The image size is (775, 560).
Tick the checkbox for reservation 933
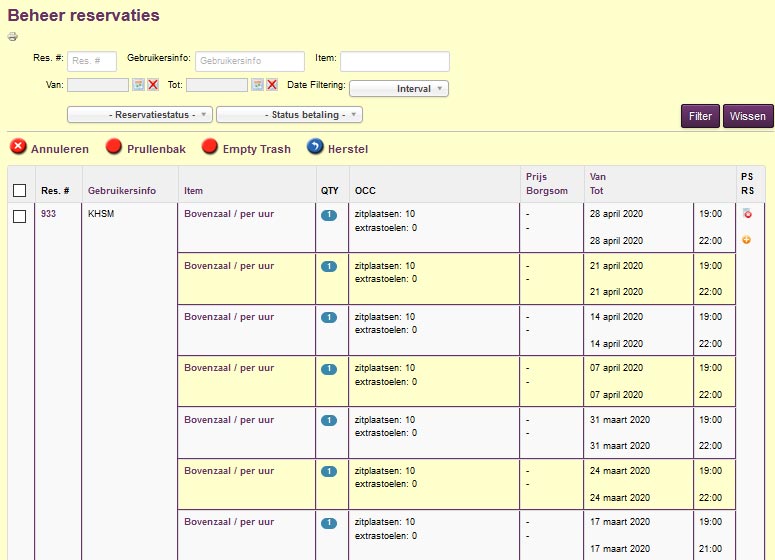click(x=19, y=216)
